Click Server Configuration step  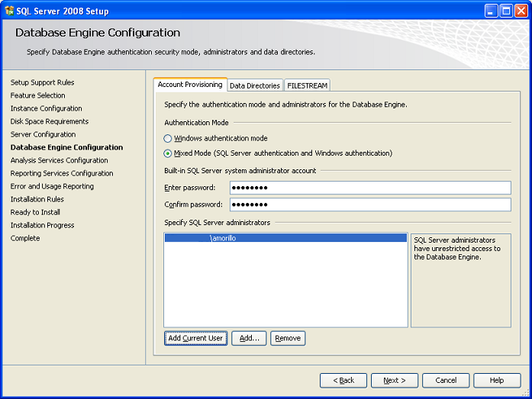[43, 134]
